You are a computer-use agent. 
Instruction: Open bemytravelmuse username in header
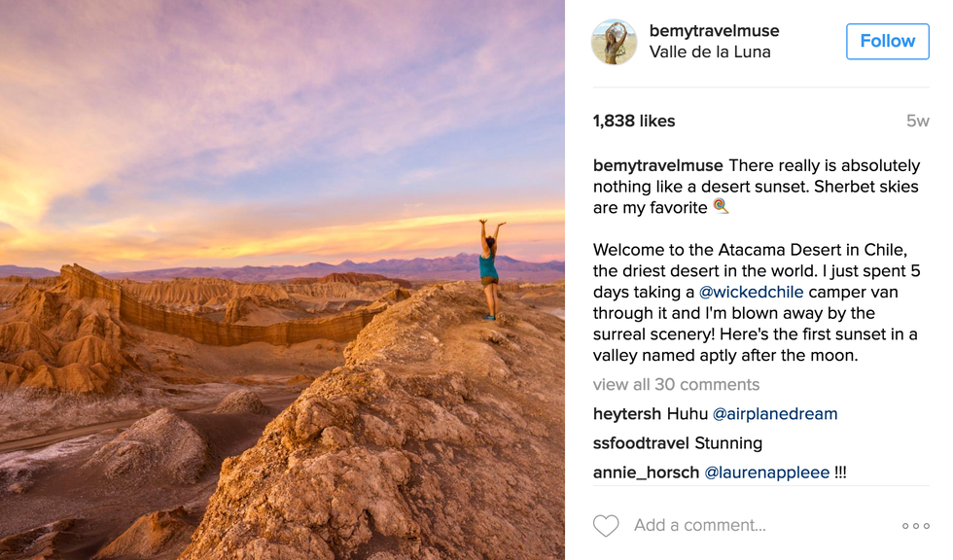(x=714, y=31)
